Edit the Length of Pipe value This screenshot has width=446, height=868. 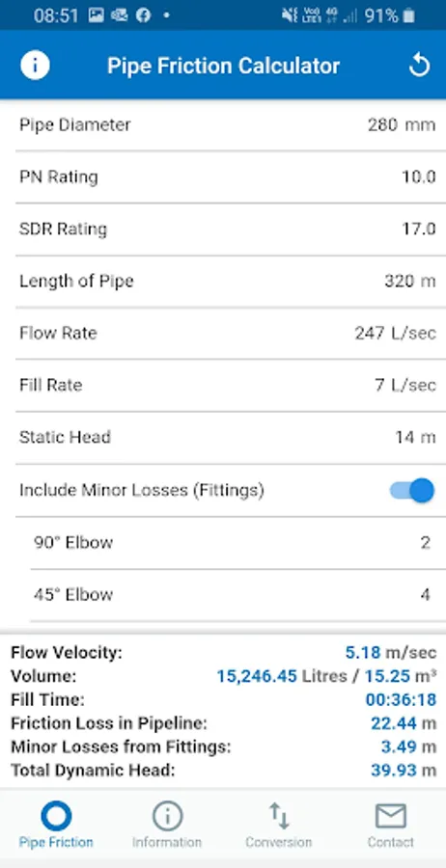coord(410,282)
